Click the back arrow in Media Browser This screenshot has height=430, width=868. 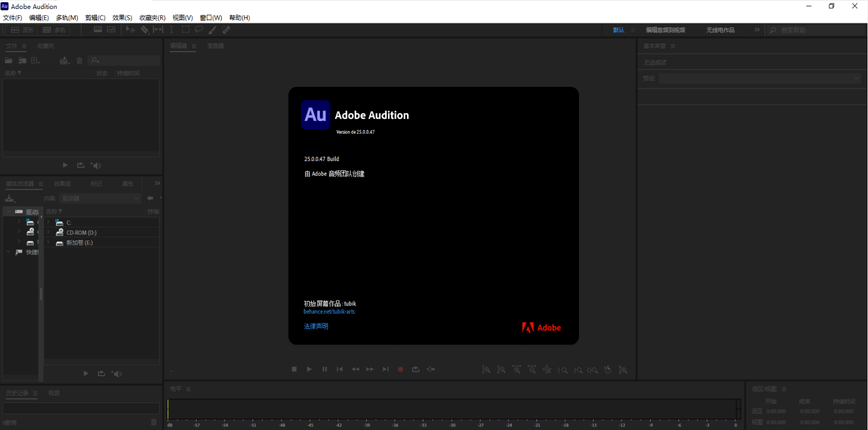(150, 198)
